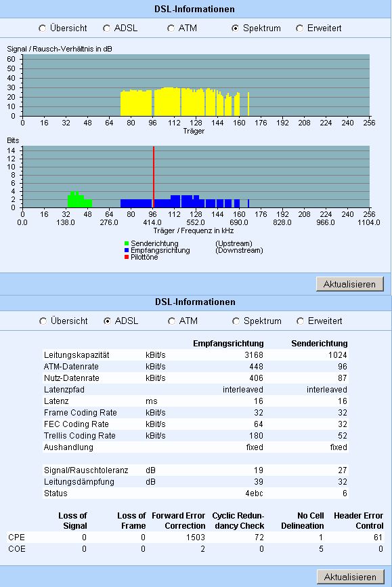Click the '(Upstream)' legend text
Image resolution: width=392 pixels, height=587 pixels.
click(234, 243)
